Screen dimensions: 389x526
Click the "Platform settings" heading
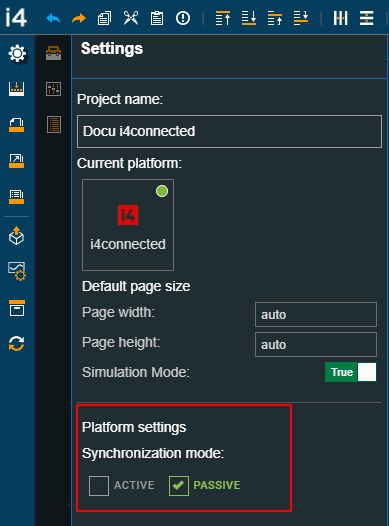(134, 427)
